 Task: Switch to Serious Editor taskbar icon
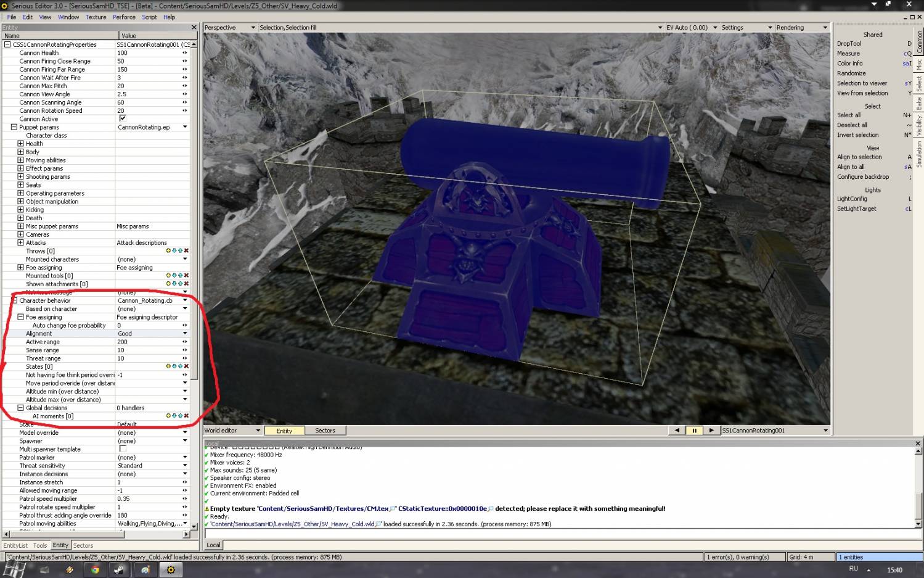tap(171, 570)
